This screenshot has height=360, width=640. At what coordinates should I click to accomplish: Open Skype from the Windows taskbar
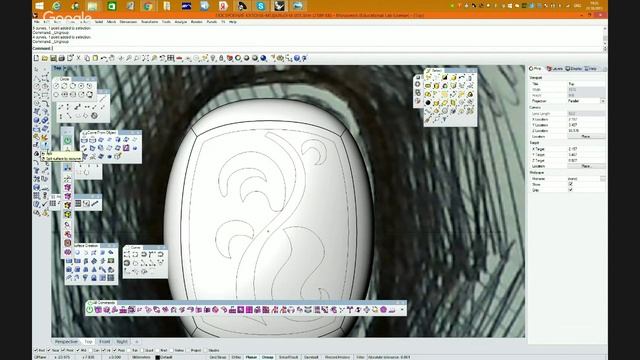click(260, 6)
